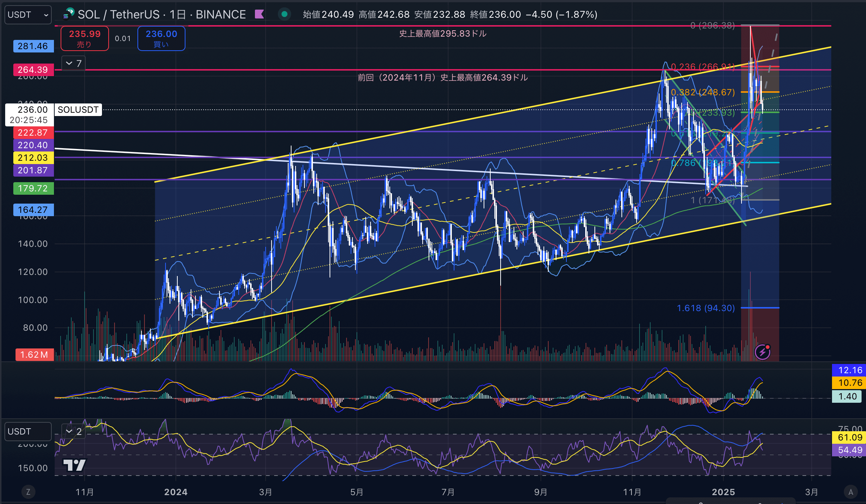Image resolution: width=866 pixels, height=504 pixels.
Task: Click the 164.27 blue price label
Action: 33,210
